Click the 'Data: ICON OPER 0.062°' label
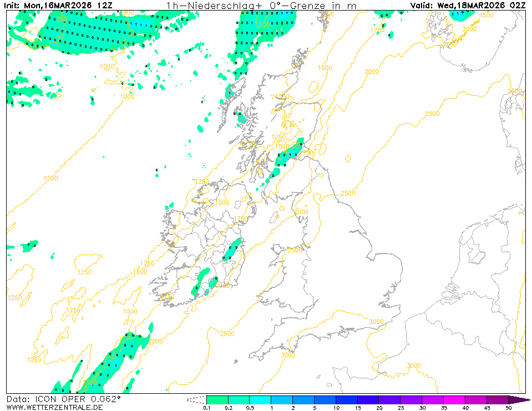532x411 pixels. pyautogui.click(x=63, y=399)
